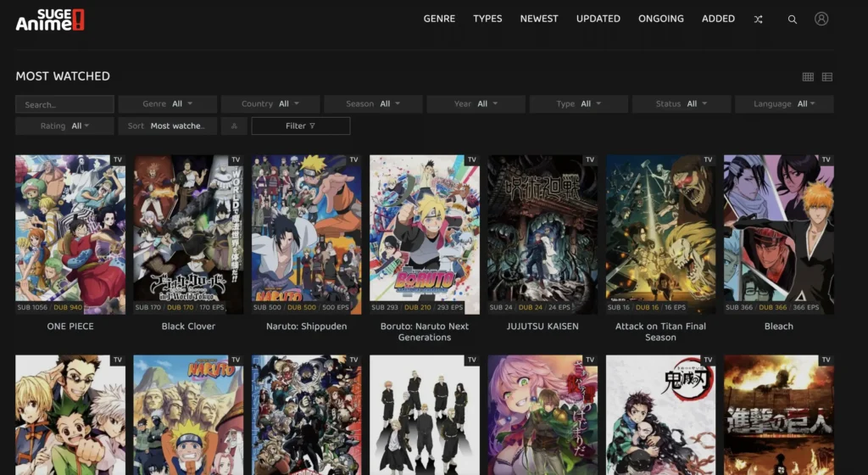
Task: Click the ONE PIECE title link
Action: coord(70,327)
